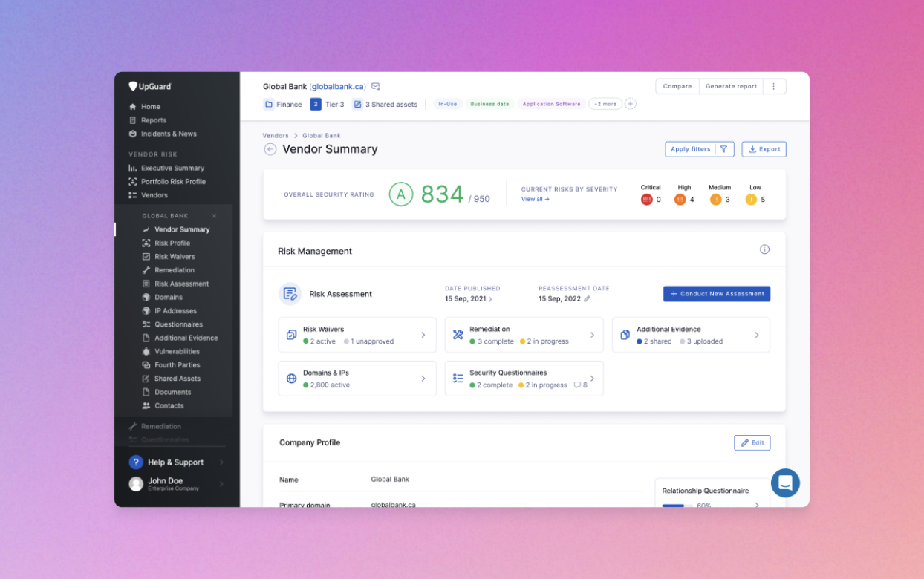Image resolution: width=924 pixels, height=579 pixels.
Task: Open the chat support bubble
Action: 785,483
